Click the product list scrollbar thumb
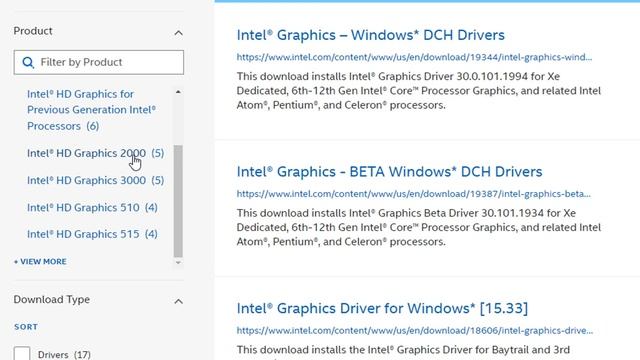The image size is (640, 360). (x=178, y=201)
